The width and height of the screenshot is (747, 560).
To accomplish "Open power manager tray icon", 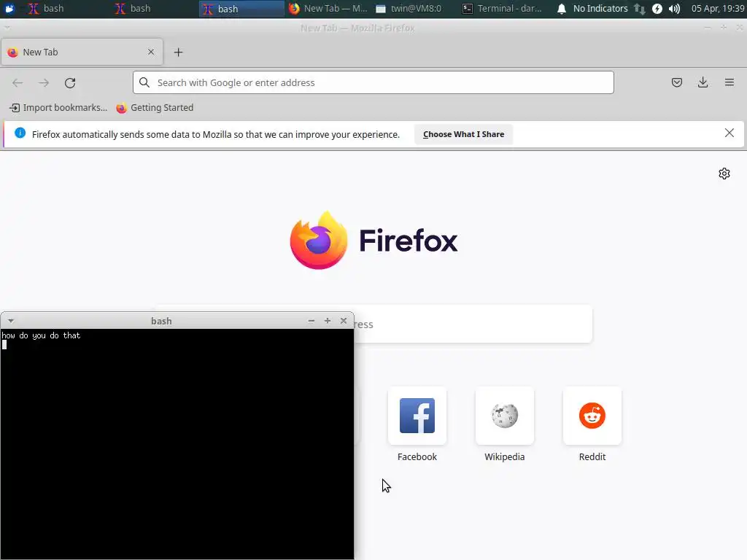I will tap(657, 9).
